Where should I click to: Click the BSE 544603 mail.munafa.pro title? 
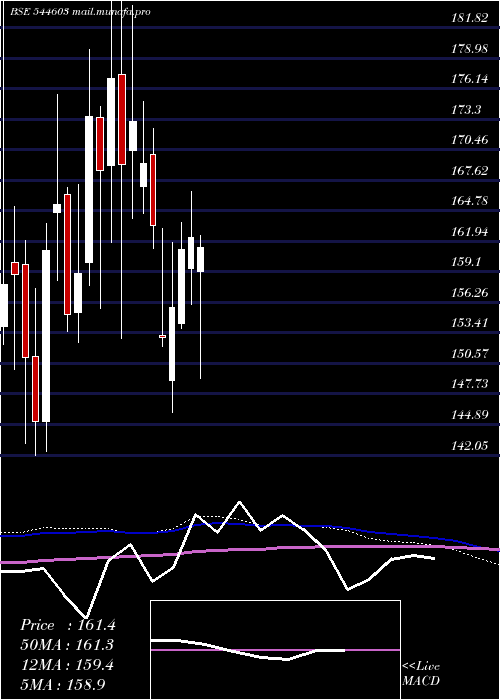[80, 12]
